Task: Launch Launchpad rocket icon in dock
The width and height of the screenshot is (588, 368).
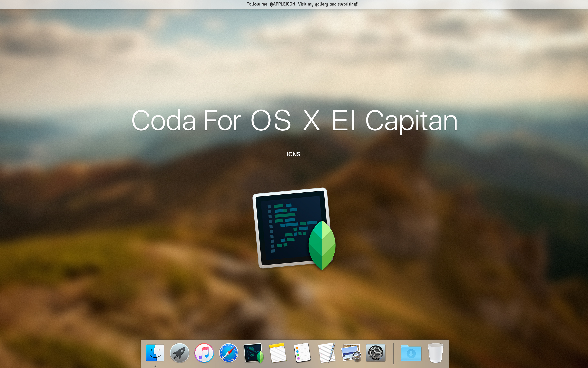Action: 179,353
